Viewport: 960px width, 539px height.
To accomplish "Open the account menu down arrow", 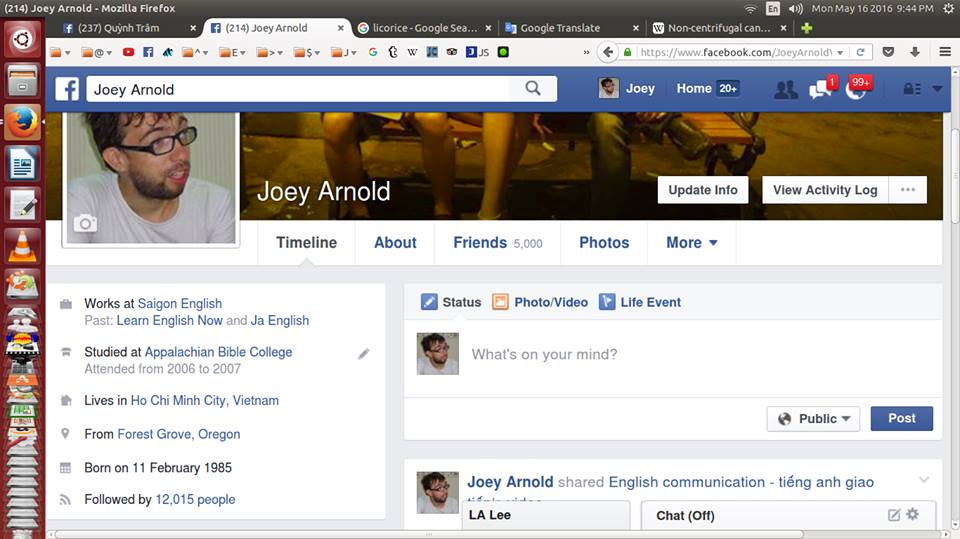I will (937, 89).
